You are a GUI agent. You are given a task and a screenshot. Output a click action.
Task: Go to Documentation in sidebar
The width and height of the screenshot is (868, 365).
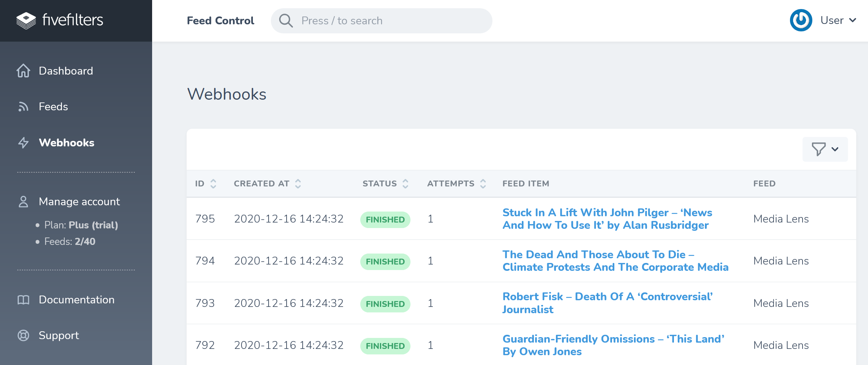[76, 300]
